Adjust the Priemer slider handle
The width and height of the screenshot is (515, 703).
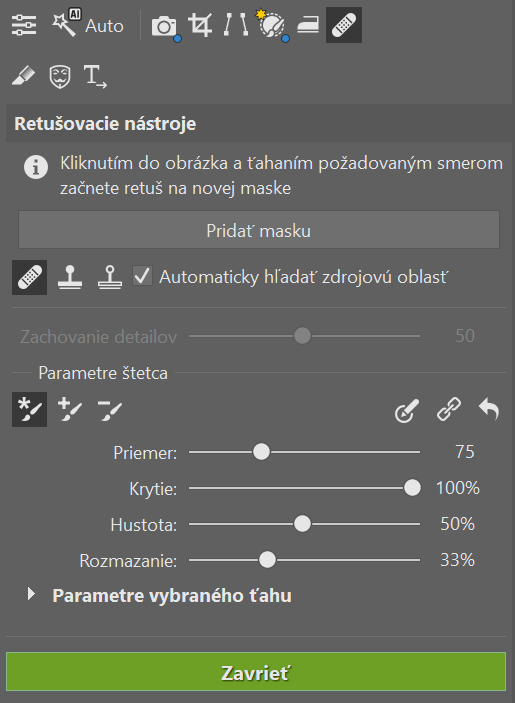[x=261, y=451]
